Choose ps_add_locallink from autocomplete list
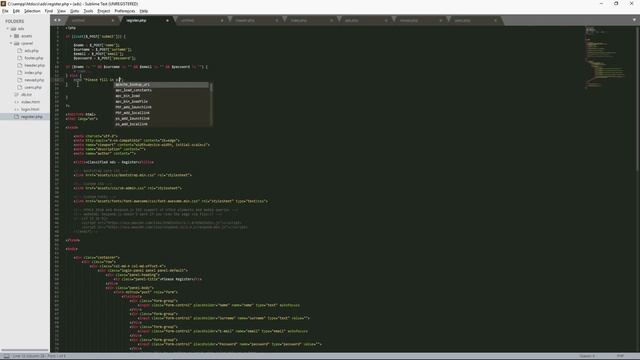The width and height of the screenshot is (640, 360). (x=161, y=124)
